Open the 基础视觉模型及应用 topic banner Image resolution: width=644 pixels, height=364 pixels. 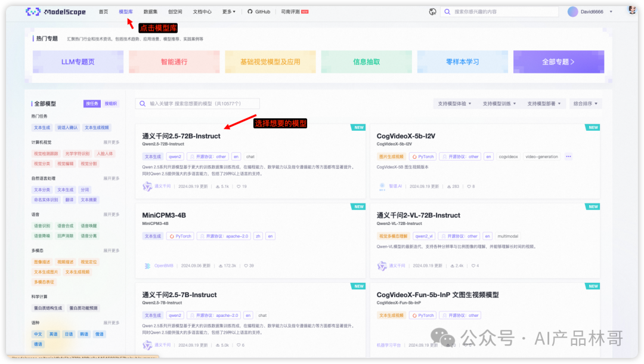[270, 62]
